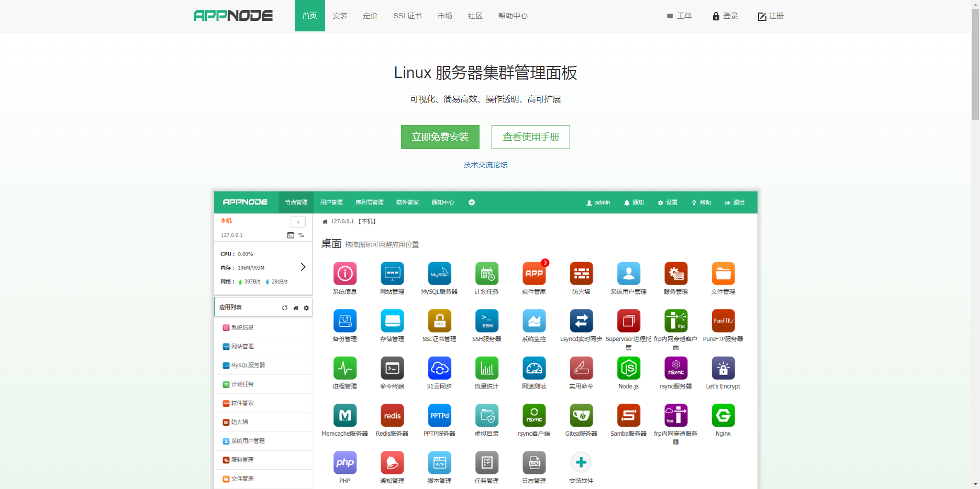Viewport: 980px width, 489px height.
Task: Open the 系统监控 icon
Action: pos(534,321)
